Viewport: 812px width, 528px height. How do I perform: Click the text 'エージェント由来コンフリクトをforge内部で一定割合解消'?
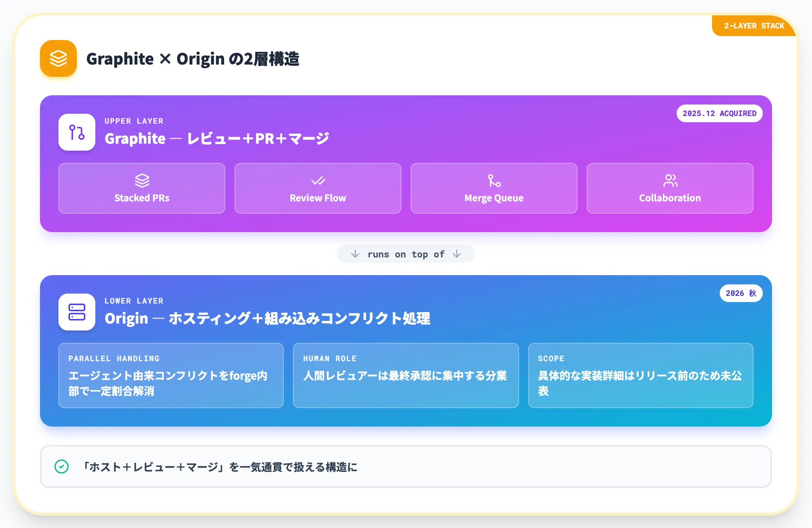coord(168,383)
